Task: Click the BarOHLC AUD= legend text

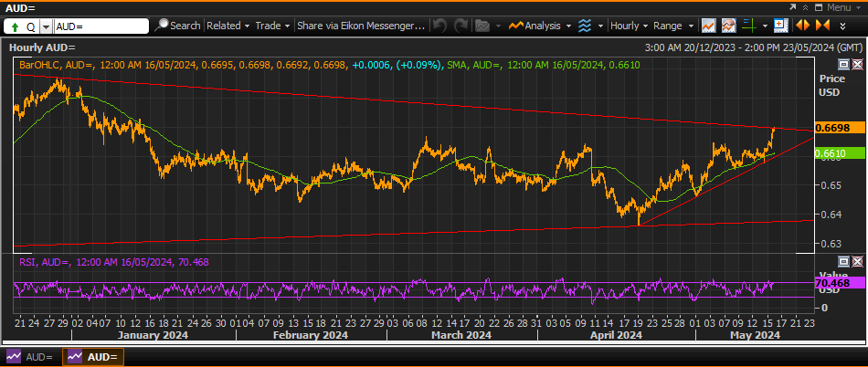Action: (184, 65)
